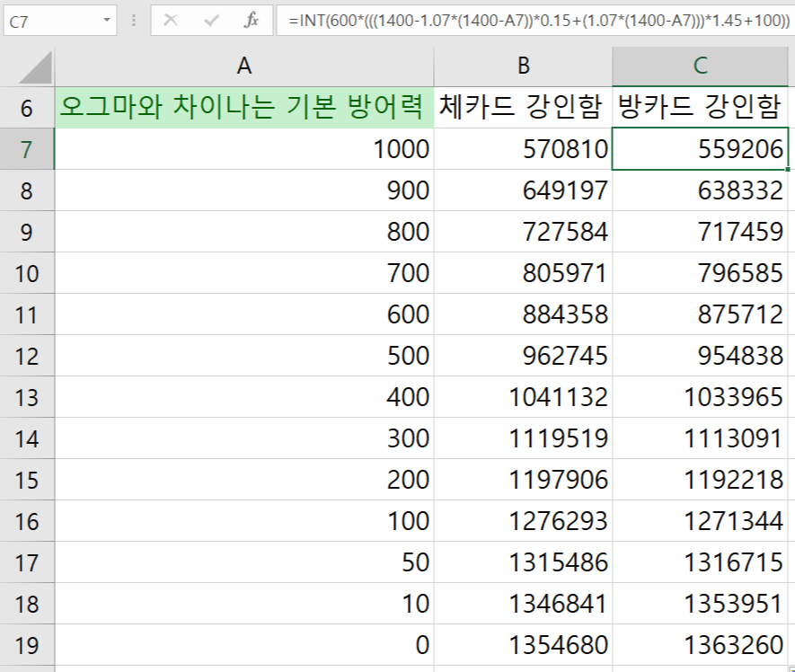The image size is (795, 672).
Task: Select row 19 header
Action: click(26, 645)
